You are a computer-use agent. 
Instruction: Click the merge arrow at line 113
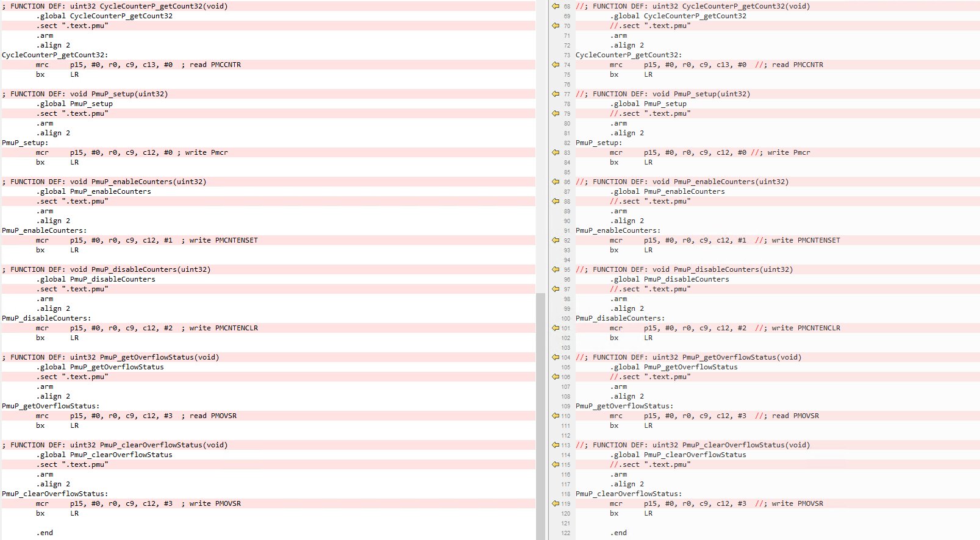pos(556,445)
